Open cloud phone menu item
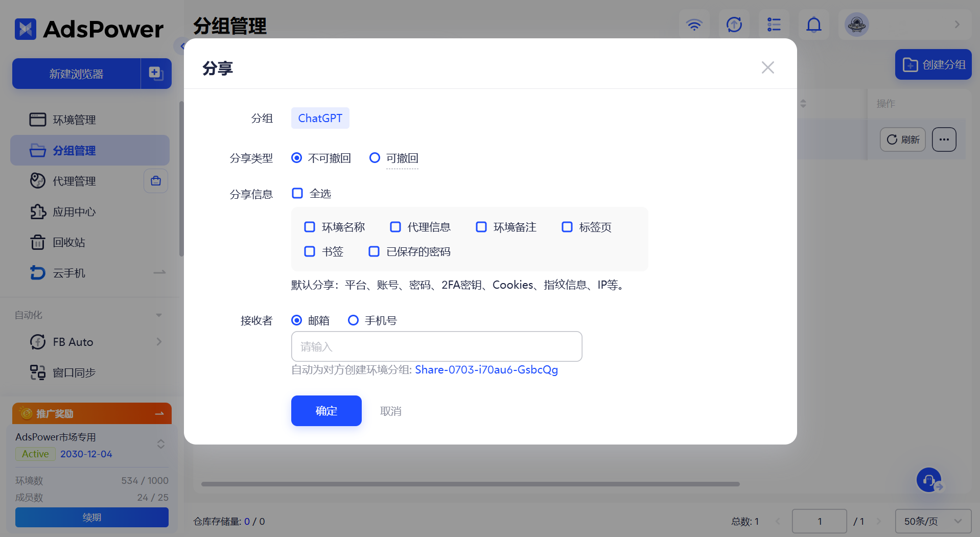980x537 pixels. [x=90, y=273]
